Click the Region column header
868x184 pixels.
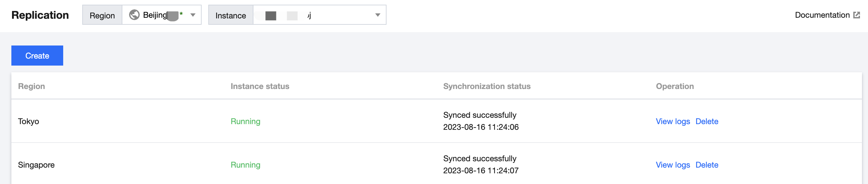31,86
